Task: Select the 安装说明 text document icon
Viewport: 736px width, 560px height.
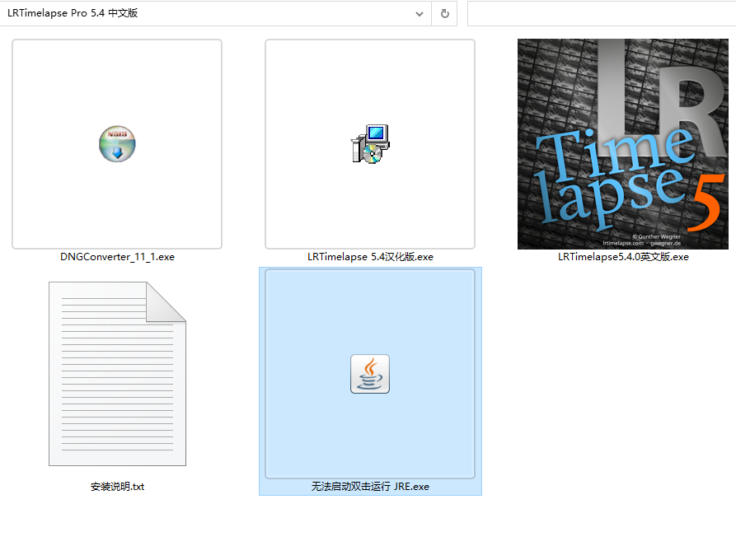Action: coord(117,374)
